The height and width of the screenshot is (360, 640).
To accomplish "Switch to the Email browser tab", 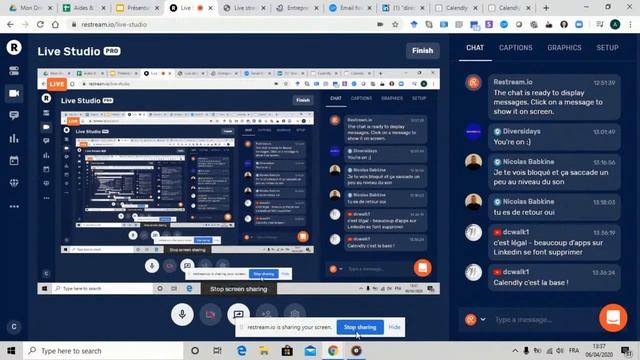I will pos(350,8).
